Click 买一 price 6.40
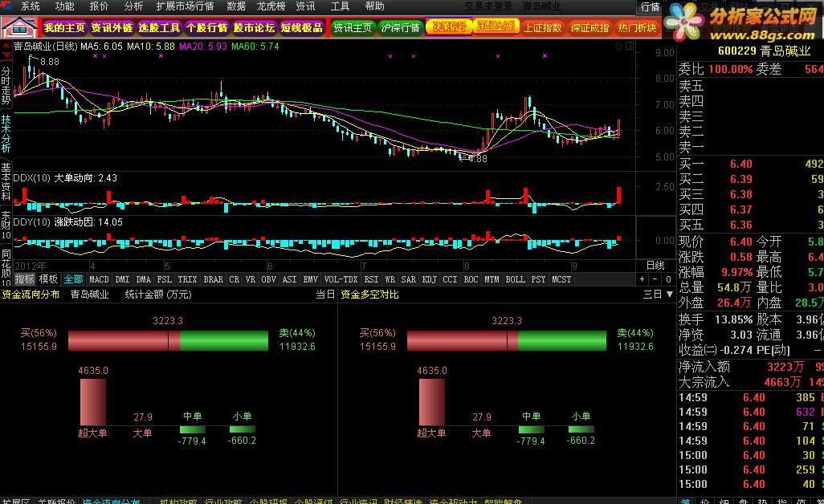Viewport: 824px width, 504px height. tap(741, 164)
